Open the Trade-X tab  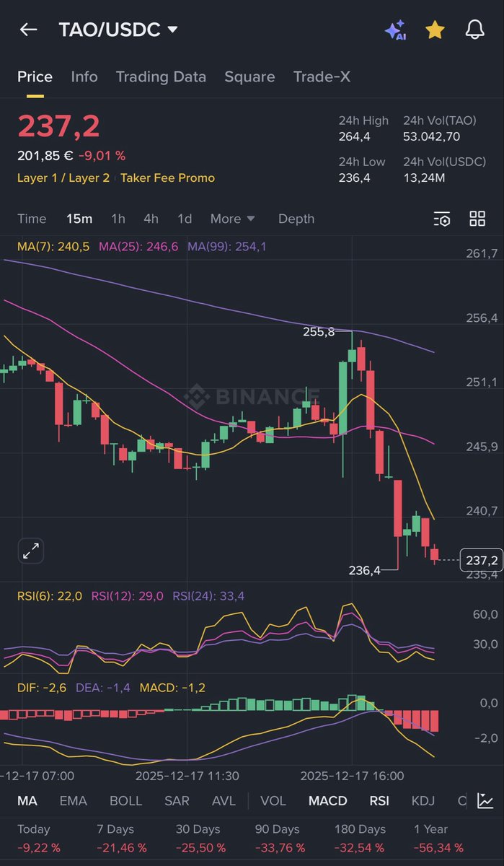[322, 76]
